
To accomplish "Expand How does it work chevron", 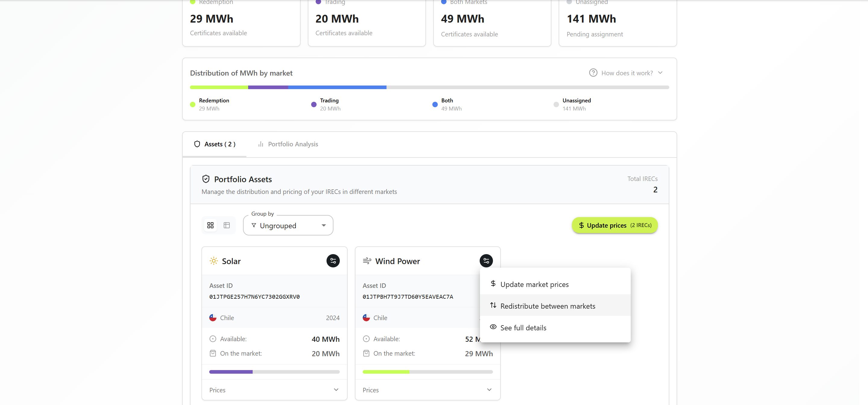I will pyautogui.click(x=660, y=73).
